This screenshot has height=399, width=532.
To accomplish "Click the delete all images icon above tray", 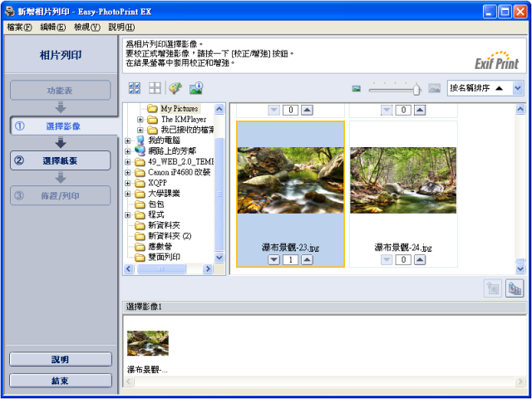I will [515, 288].
